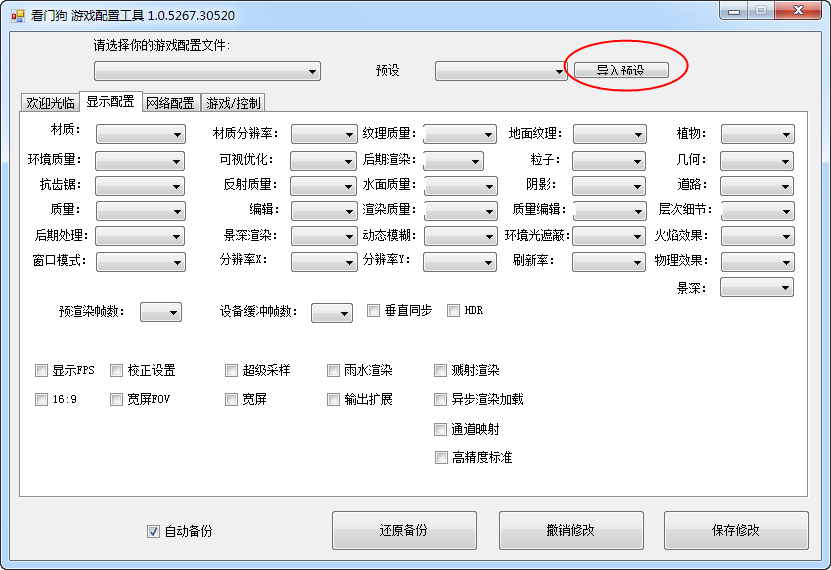Check the 宽屏 checkbox

[231, 399]
